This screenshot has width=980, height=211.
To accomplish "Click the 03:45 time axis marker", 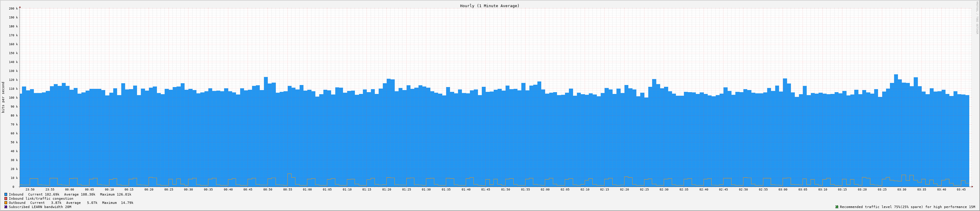I will 961,189.
